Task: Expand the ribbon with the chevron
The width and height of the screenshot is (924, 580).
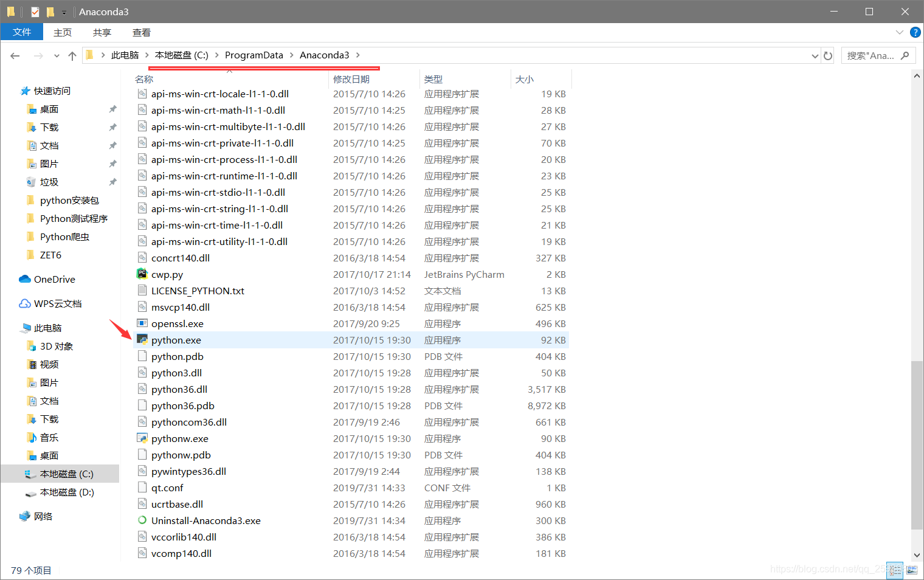Action: [x=900, y=32]
